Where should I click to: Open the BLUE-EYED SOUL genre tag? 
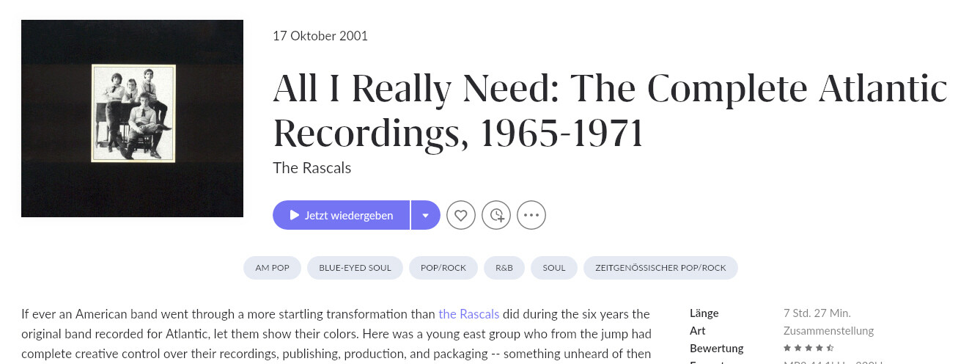pos(355,268)
